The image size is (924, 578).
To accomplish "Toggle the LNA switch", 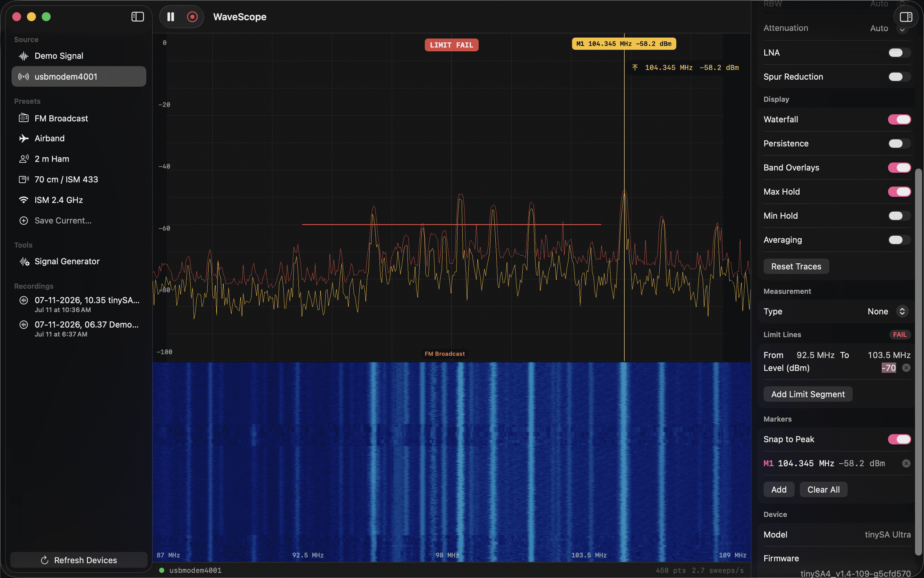I will pyautogui.click(x=899, y=53).
